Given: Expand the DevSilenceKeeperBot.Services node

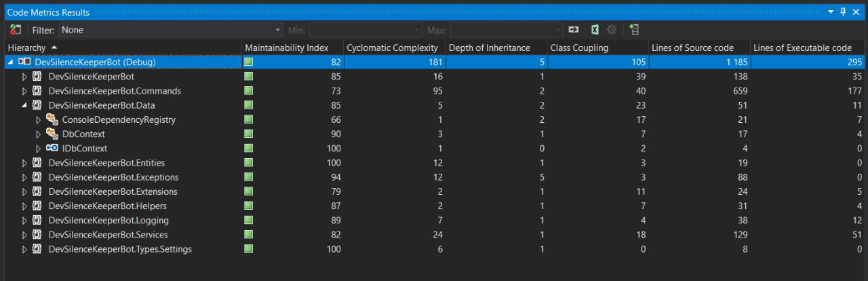Looking at the screenshot, I should (24, 235).
